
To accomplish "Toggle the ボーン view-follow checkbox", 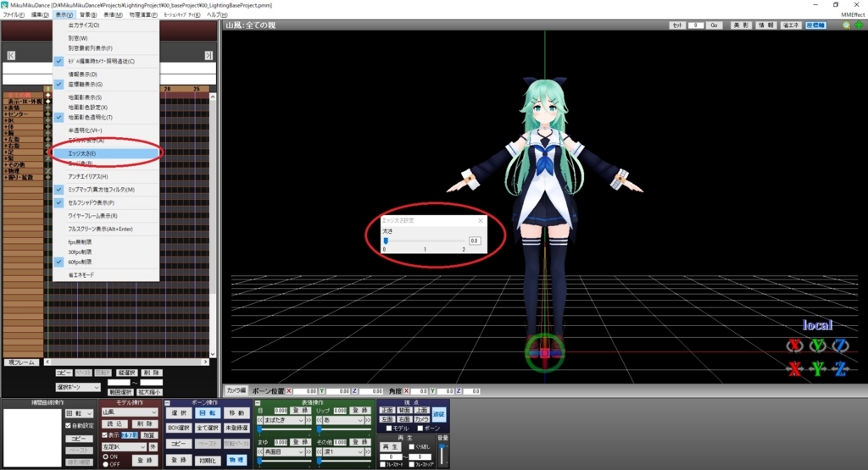I will (x=420, y=428).
